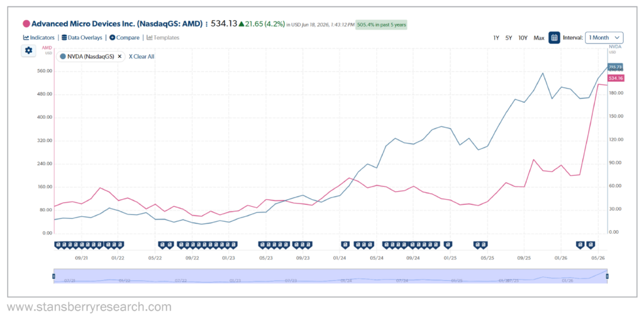Click the blue 215.73 NVDA price label
This screenshot has height=318, width=644.
pos(615,67)
